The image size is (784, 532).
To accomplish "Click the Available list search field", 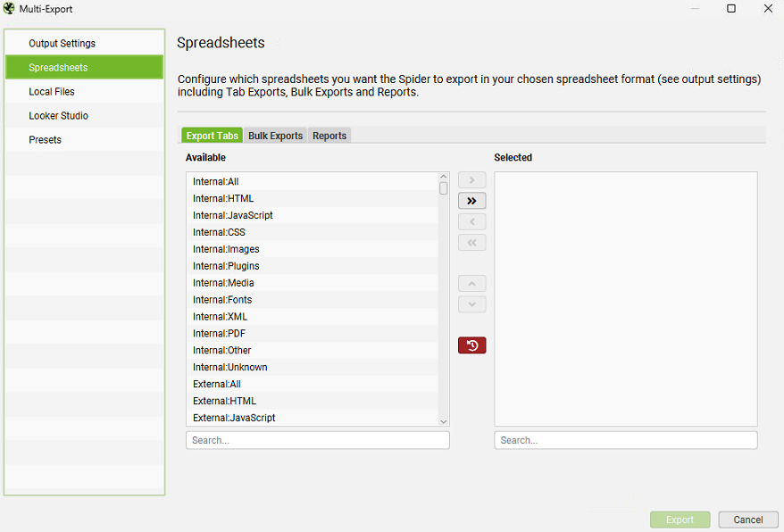I will coord(317,440).
